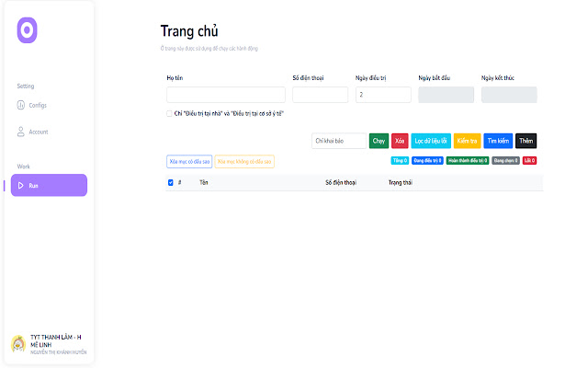Click the TYT THANH LÂM user name
Image resolution: width=588 pixels, height=368 pixels.
click(x=55, y=340)
